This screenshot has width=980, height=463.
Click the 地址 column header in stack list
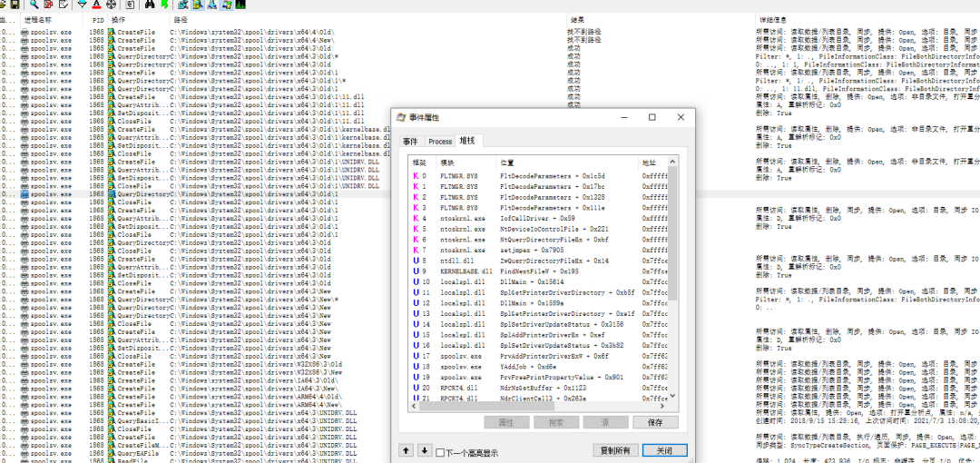(x=652, y=162)
